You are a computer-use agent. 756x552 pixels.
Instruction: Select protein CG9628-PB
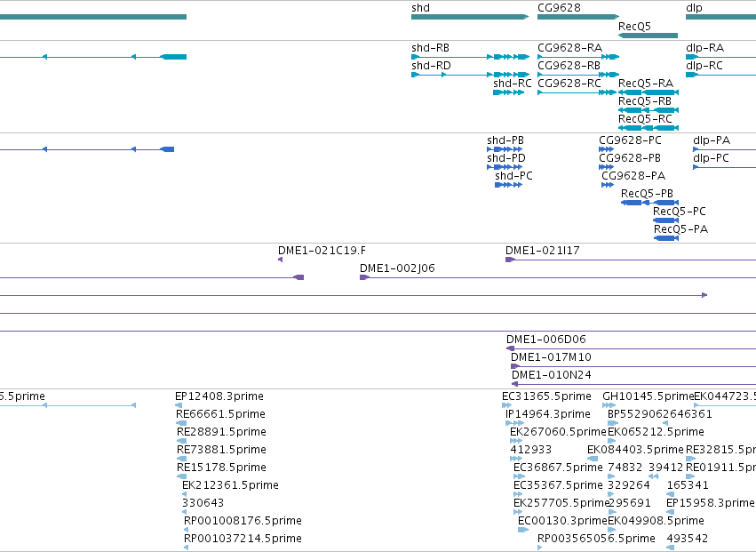630,158
